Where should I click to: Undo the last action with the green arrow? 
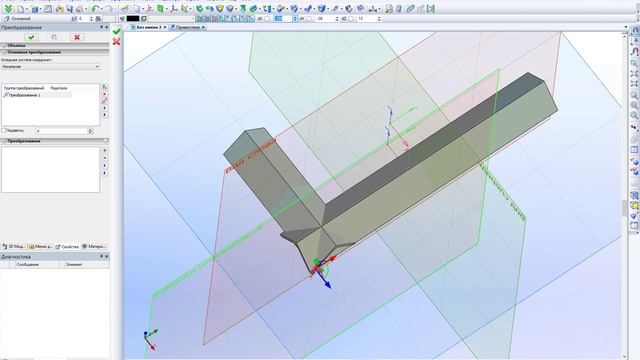(96, 9)
